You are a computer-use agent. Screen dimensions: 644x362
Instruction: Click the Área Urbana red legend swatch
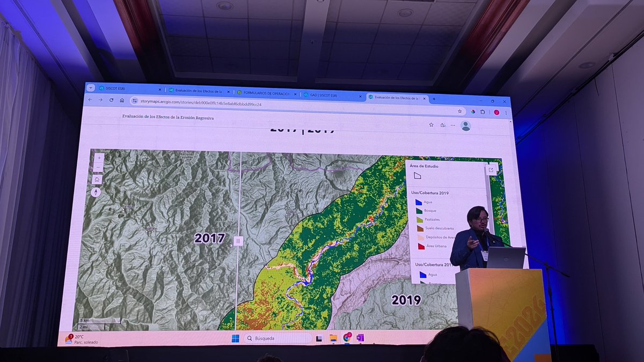[421, 246]
